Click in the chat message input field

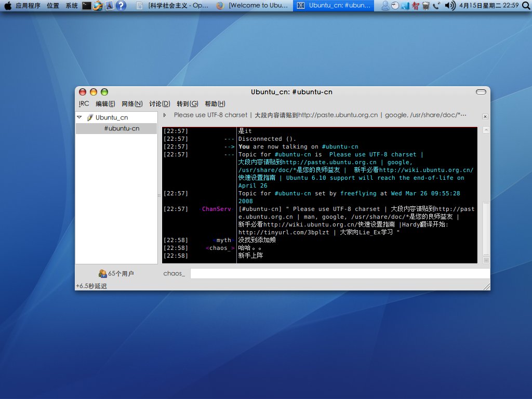(x=340, y=273)
